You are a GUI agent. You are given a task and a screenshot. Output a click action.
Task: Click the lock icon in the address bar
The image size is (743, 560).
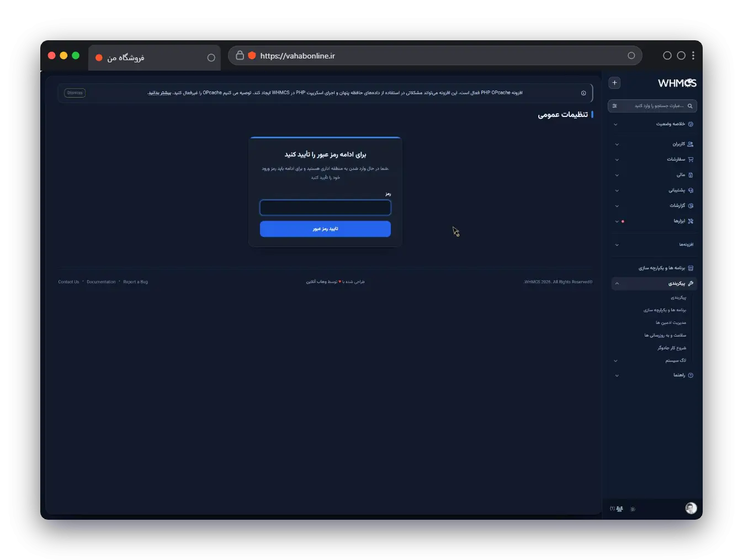pyautogui.click(x=240, y=55)
